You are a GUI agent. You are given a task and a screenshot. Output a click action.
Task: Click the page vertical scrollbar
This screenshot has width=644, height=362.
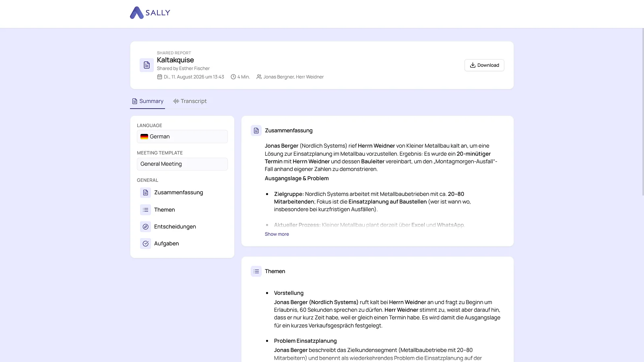coord(642,113)
